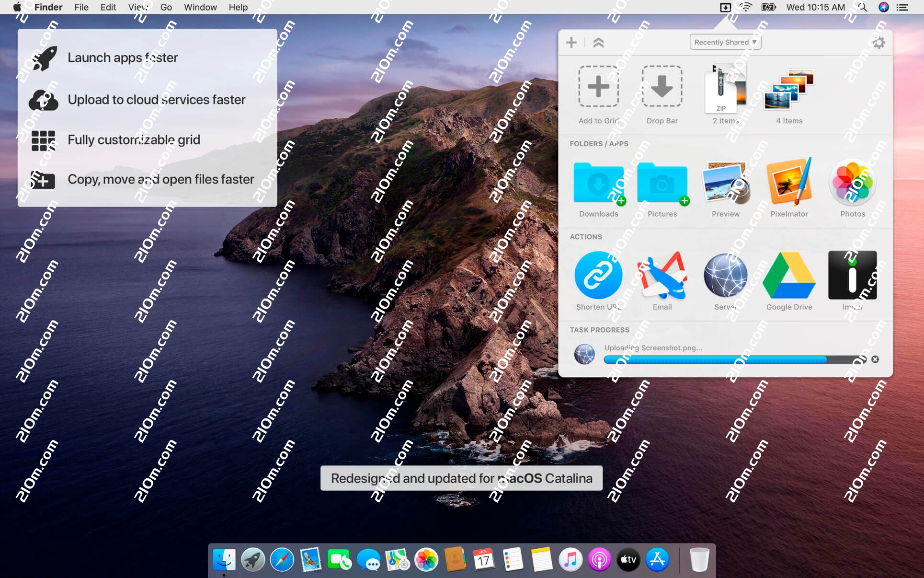
Task: Open the Go menu
Action: click(x=166, y=7)
